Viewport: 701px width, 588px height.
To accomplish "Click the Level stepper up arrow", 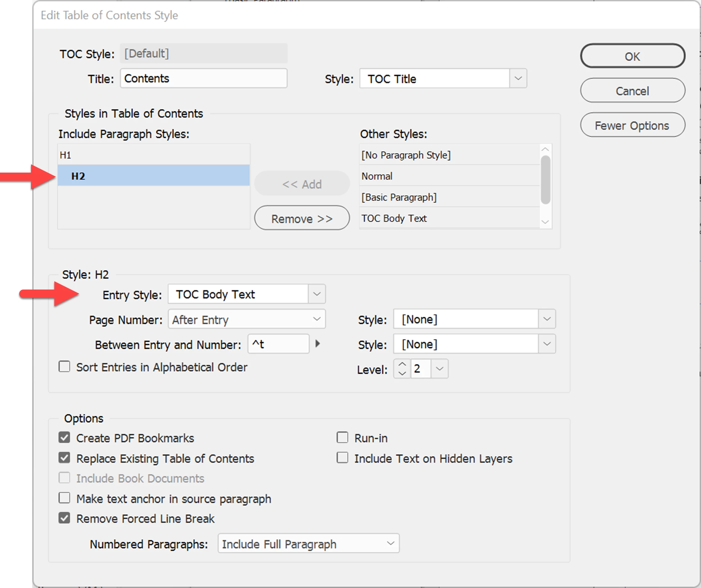I will 402,364.
